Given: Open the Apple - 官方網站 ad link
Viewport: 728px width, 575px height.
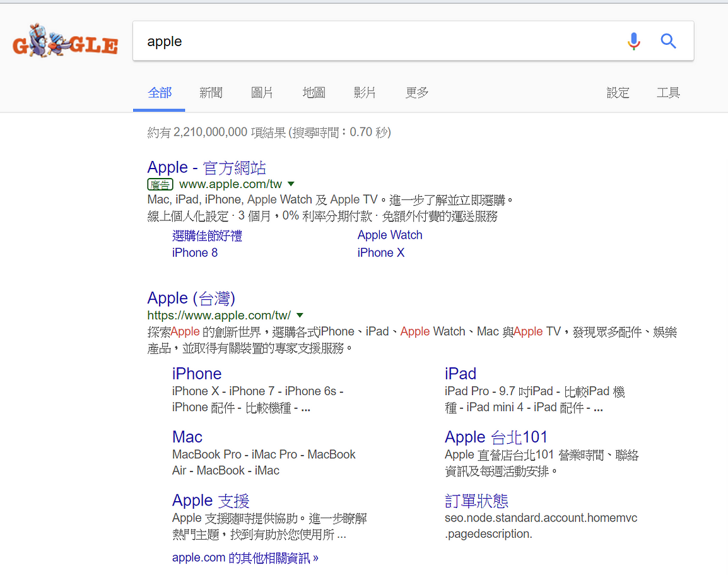Looking at the screenshot, I should [x=206, y=167].
